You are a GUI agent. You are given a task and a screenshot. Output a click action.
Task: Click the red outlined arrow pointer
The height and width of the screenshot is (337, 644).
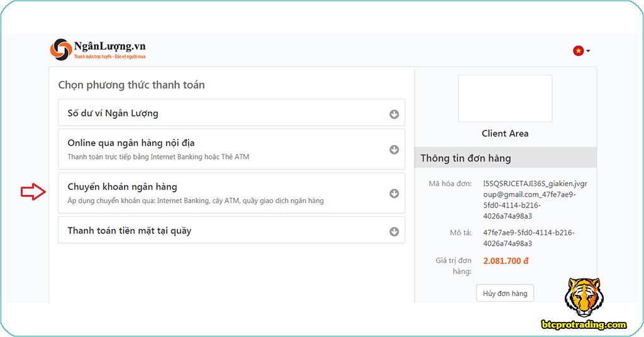pos(33,192)
